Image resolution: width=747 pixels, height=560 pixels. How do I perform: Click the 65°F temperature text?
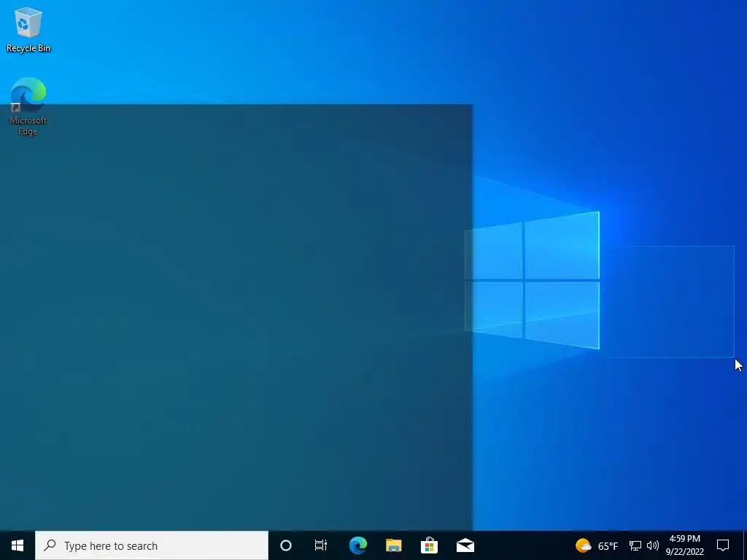pyautogui.click(x=608, y=546)
